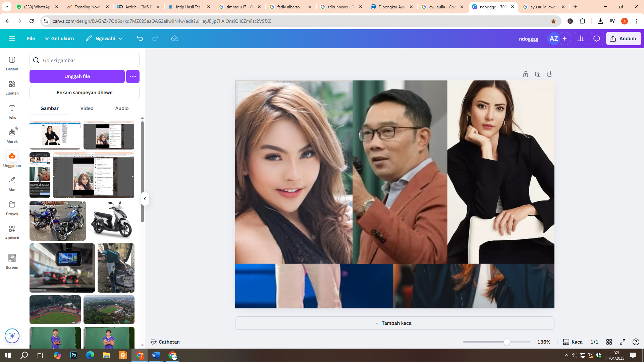Open more upload options via the ellipsis

pyautogui.click(x=132, y=76)
